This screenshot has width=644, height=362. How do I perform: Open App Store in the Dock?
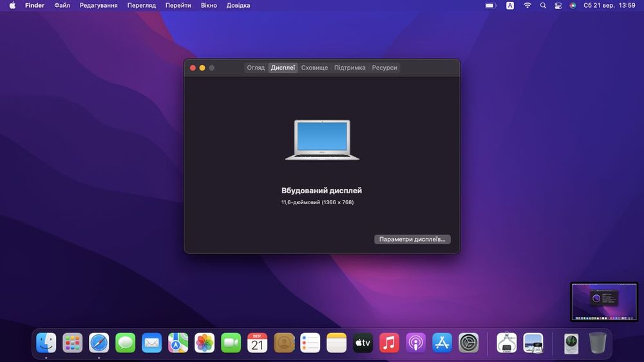coord(442,343)
